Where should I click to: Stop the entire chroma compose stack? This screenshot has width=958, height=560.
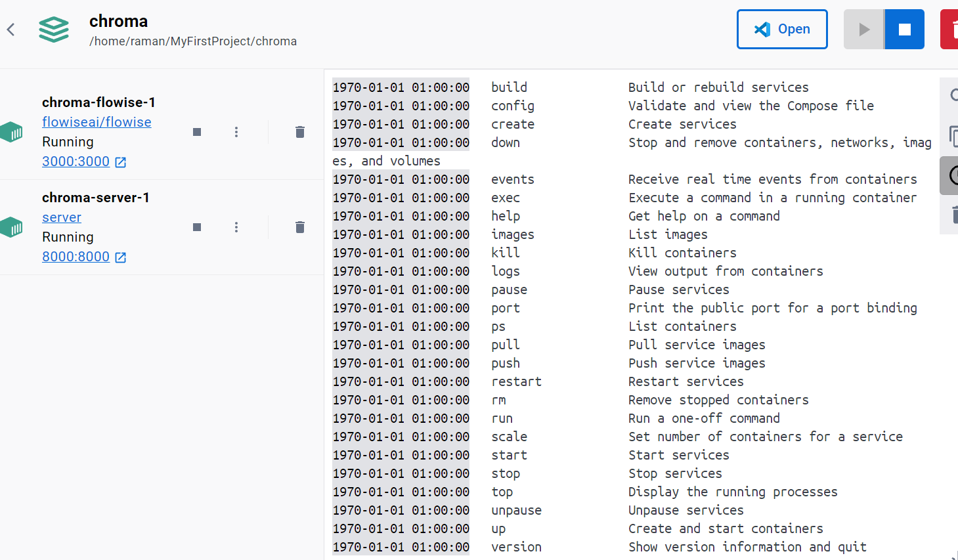(904, 29)
